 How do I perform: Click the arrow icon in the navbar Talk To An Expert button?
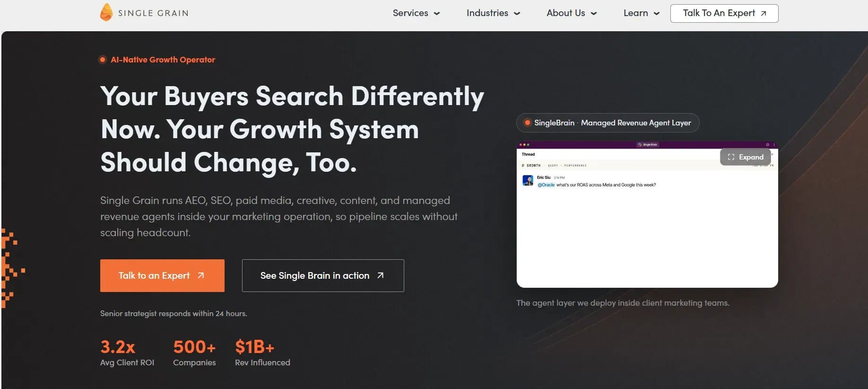[764, 13]
